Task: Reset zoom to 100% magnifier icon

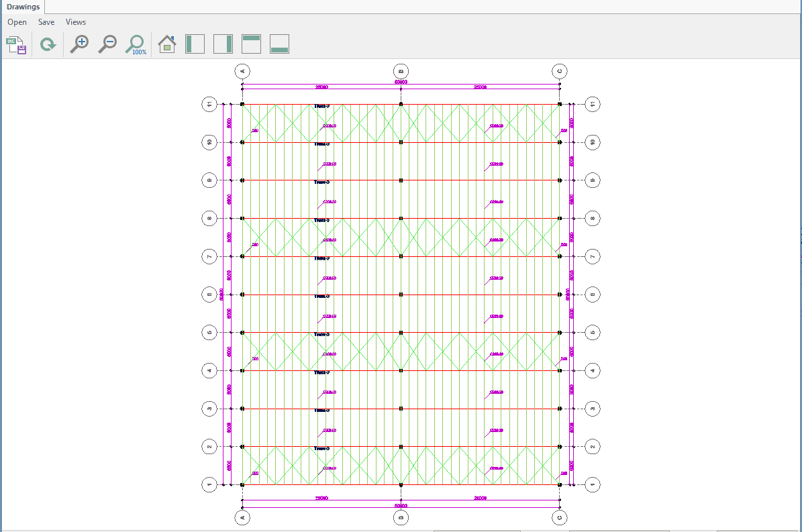Action: [136, 44]
